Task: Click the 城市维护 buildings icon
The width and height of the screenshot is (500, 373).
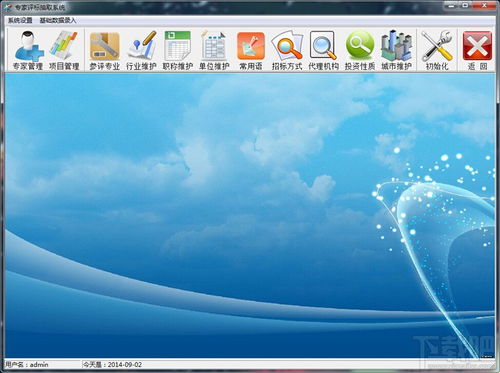Action: [396, 50]
